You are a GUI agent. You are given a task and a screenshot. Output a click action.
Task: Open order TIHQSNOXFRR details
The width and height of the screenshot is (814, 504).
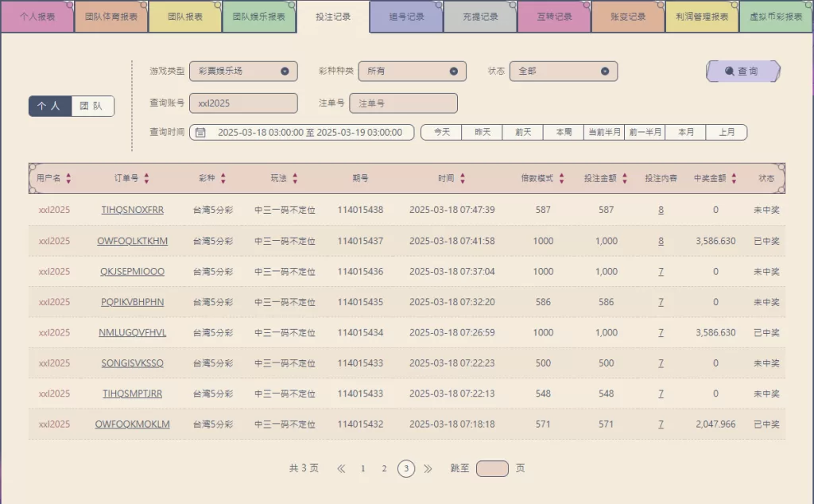(133, 210)
